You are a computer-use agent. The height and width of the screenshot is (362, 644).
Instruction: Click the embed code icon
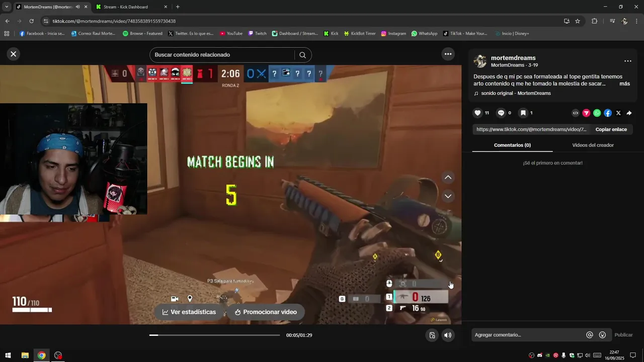point(576,113)
